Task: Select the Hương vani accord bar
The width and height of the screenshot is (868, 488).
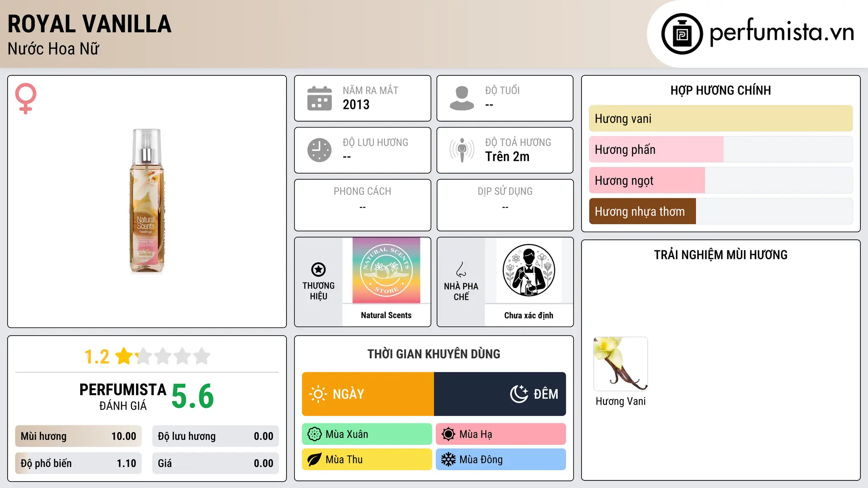Action: coord(721,119)
